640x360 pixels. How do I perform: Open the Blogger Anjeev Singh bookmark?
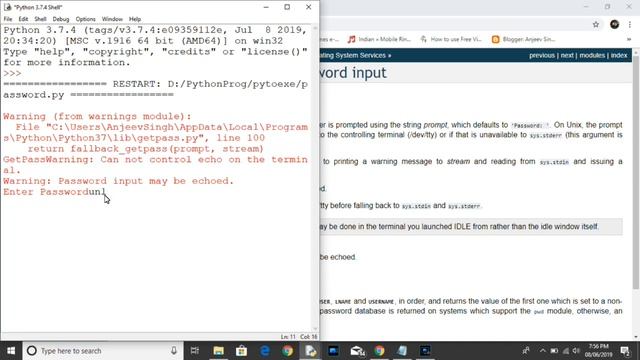coord(524,39)
